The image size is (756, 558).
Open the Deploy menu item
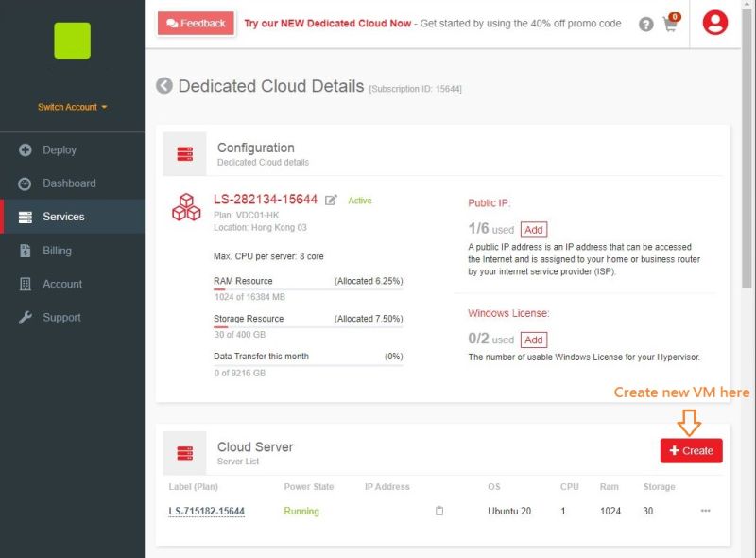tap(73, 150)
